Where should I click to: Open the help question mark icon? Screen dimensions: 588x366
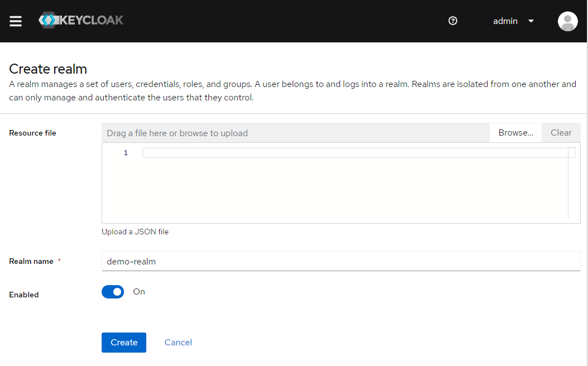pyautogui.click(x=453, y=21)
